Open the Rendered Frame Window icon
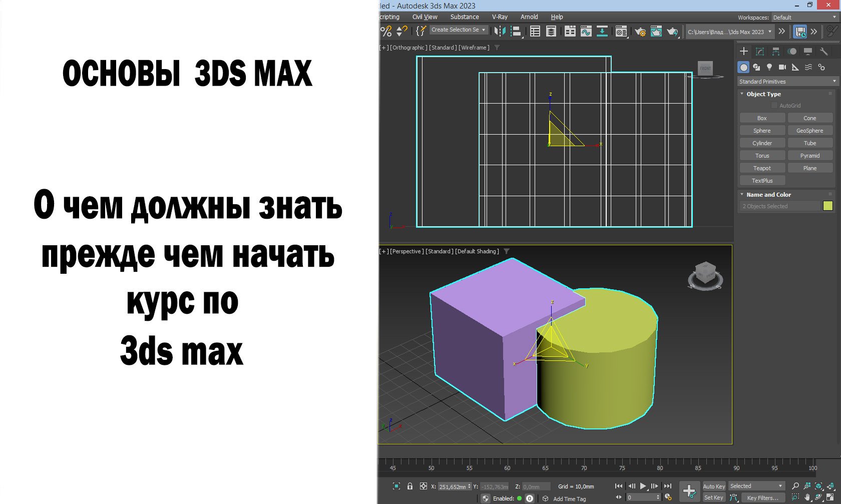 click(x=656, y=32)
